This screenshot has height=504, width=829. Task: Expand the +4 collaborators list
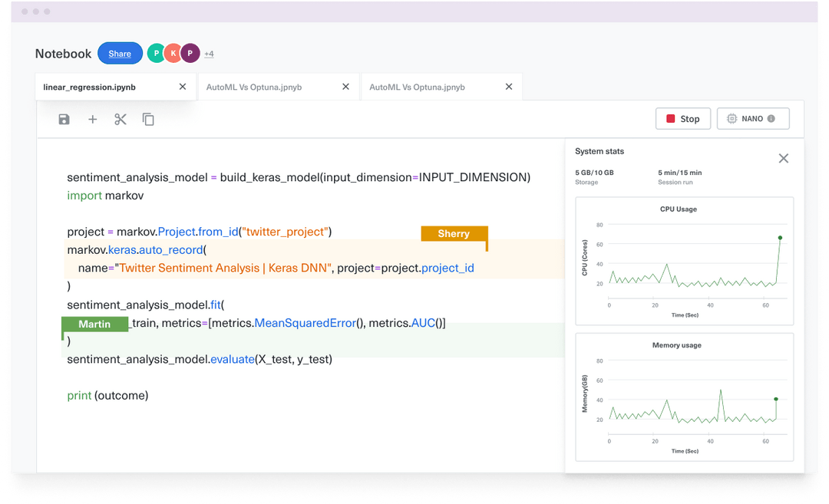pyautogui.click(x=208, y=53)
